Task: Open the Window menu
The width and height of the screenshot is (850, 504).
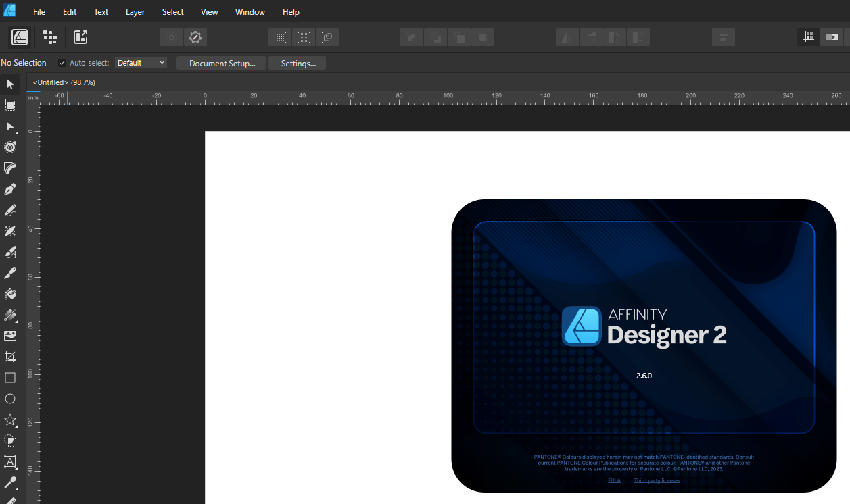Action: [x=250, y=12]
